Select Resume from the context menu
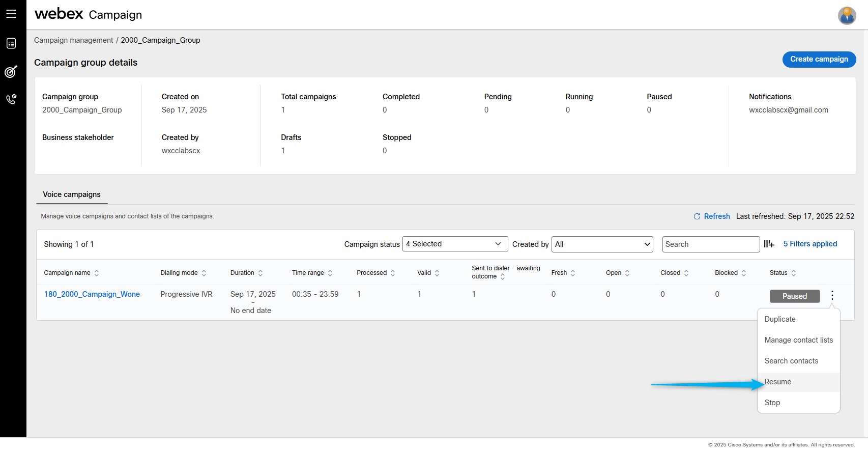 778,382
